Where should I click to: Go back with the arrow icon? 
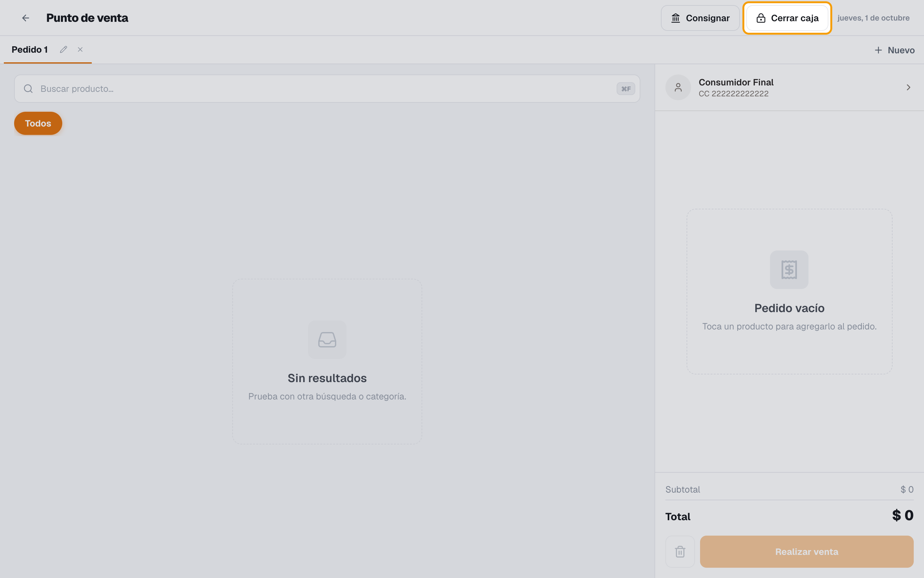26,18
